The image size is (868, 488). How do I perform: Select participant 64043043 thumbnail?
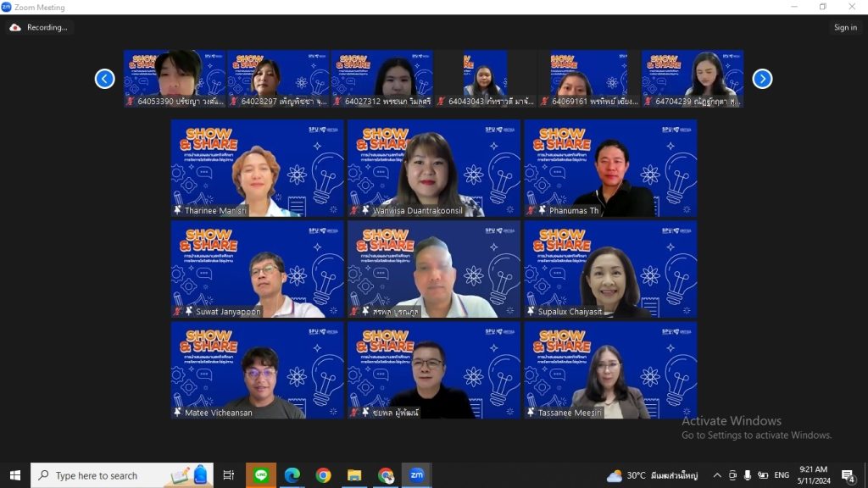tap(486, 79)
